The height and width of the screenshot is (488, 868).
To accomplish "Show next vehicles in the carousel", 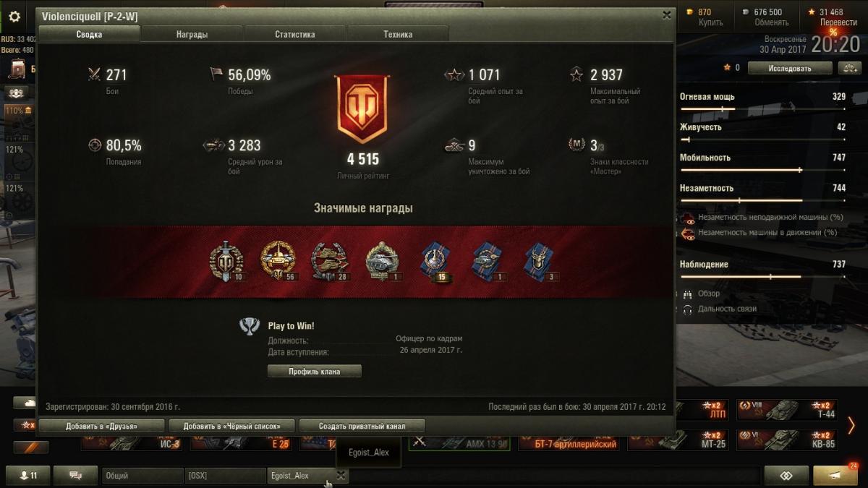I will coord(852,425).
